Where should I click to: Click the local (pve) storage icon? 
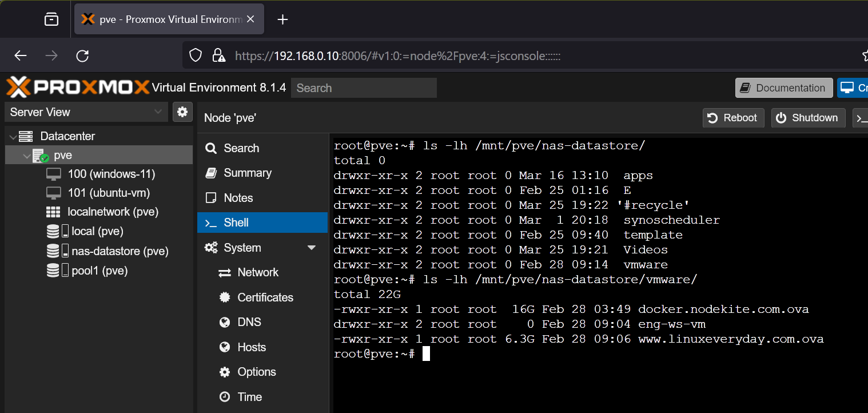coord(58,231)
